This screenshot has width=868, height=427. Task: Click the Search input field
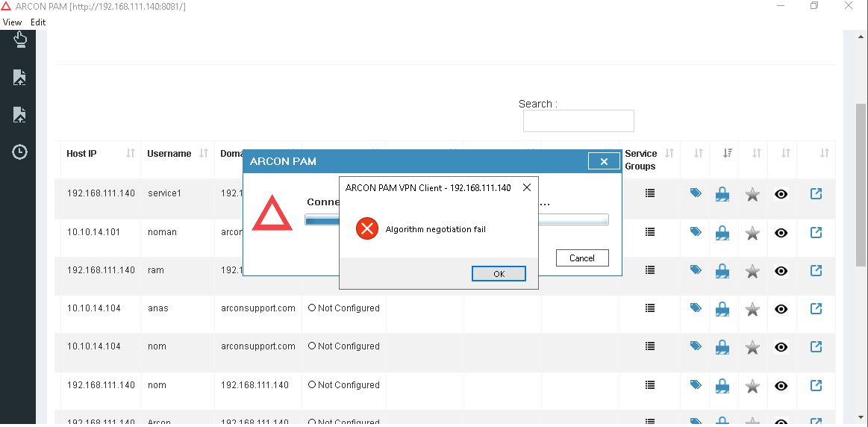[578, 121]
